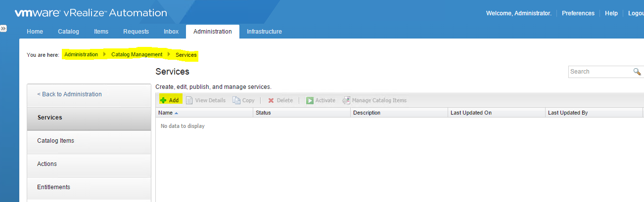Viewport: 644px width, 202px height.
Task: Click the View Details button label
Action: pos(210,100)
